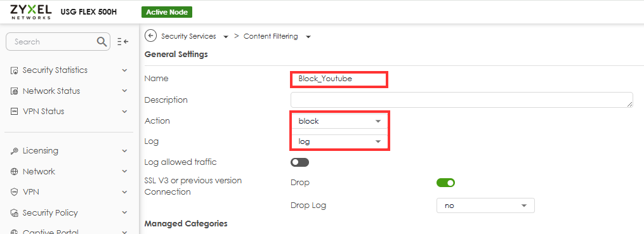Open the Drop Log dropdown

485,205
